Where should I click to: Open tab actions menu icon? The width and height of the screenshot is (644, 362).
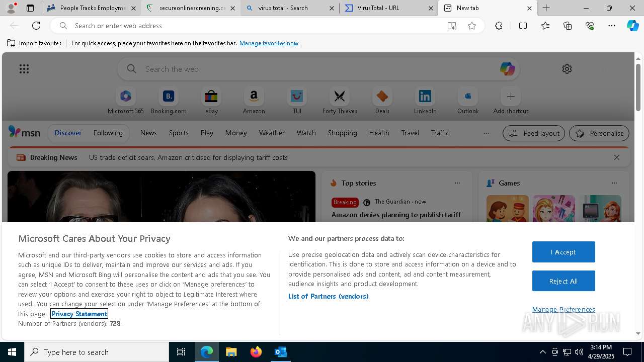click(30, 8)
